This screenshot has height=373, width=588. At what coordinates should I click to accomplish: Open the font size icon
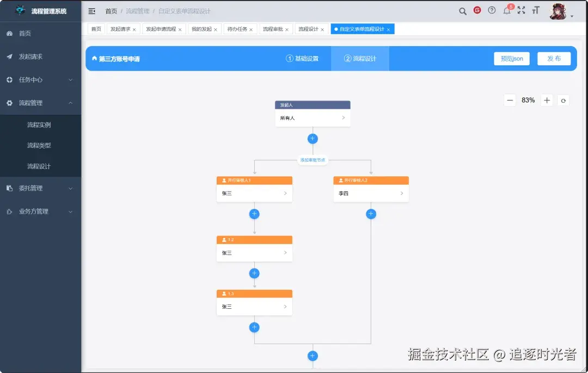pos(536,10)
